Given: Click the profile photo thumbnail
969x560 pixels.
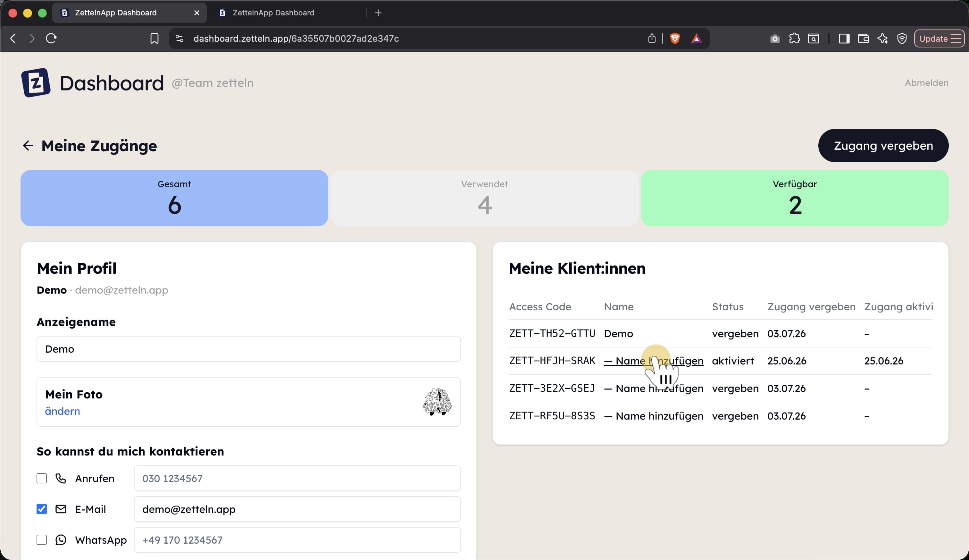Looking at the screenshot, I should tap(437, 402).
